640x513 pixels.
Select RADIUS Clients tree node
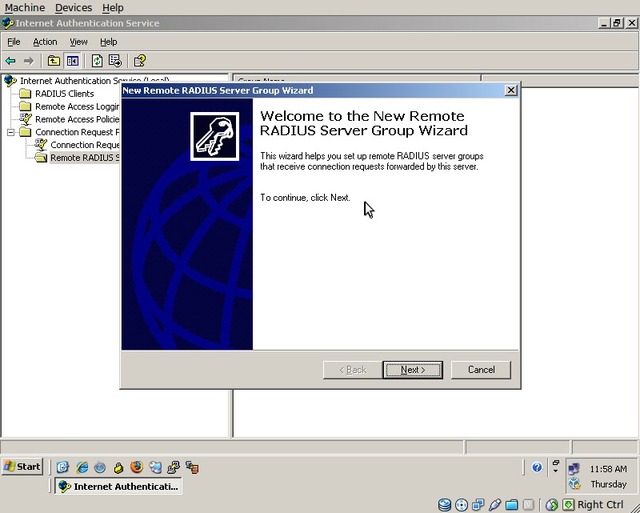click(64, 94)
